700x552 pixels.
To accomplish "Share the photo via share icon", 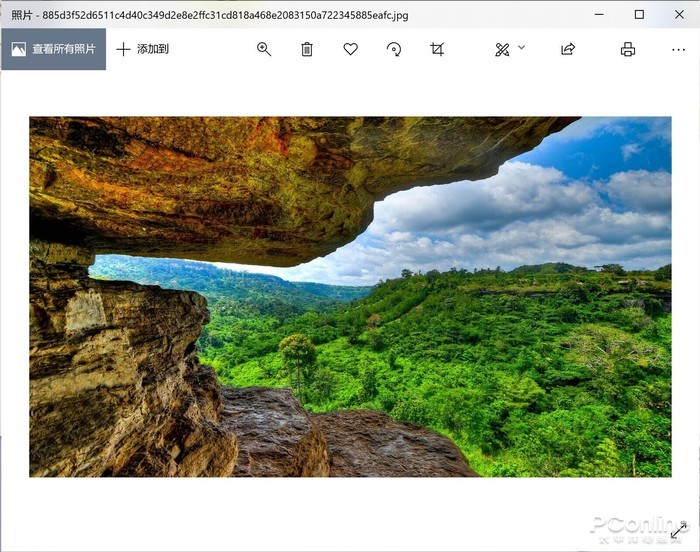I will click(568, 49).
